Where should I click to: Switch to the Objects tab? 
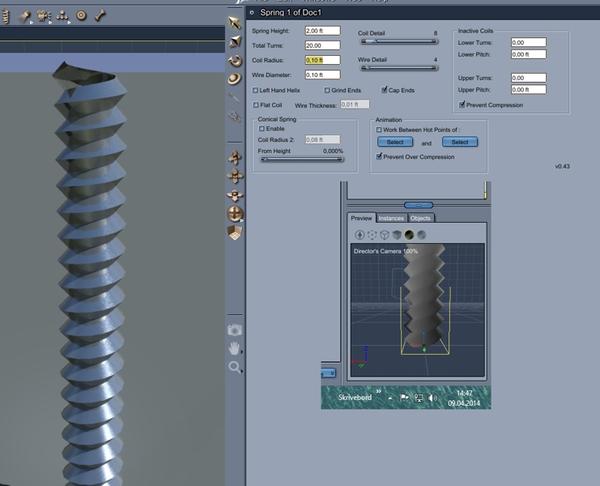tap(421, 218)
